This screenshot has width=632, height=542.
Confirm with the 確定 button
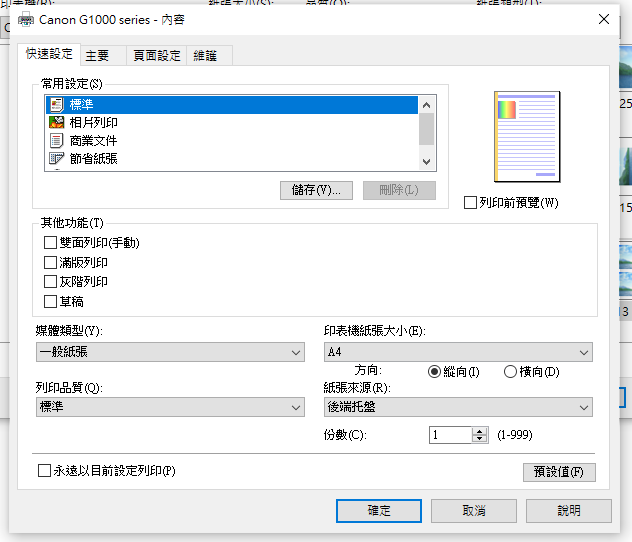pyautogui.click(x=379, y=511)
